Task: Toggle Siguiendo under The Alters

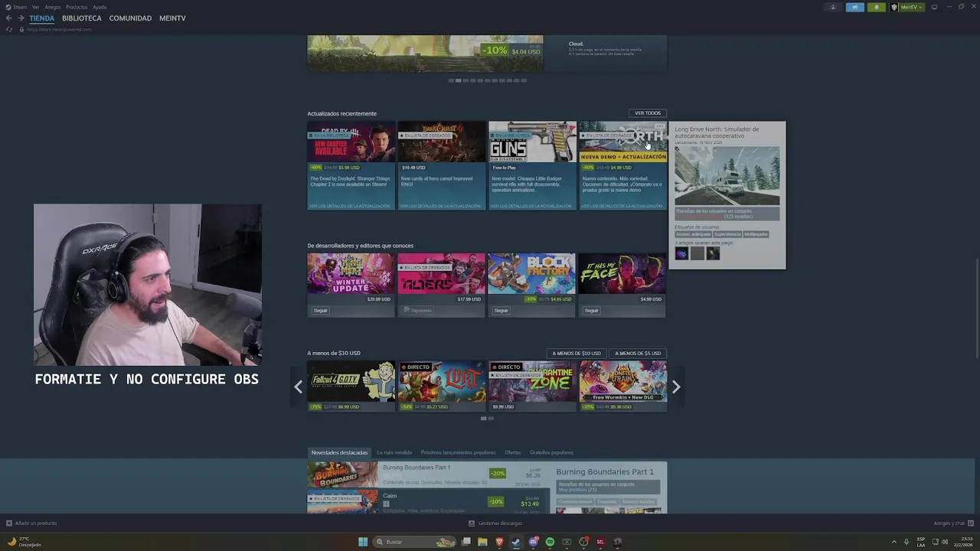Action: click(418, 311)
